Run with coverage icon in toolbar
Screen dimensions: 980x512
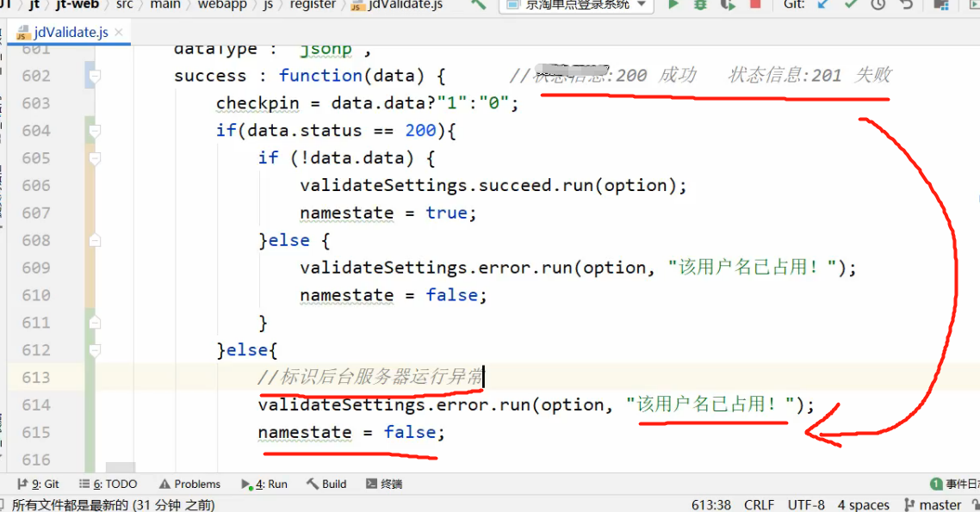click(728, 4)
